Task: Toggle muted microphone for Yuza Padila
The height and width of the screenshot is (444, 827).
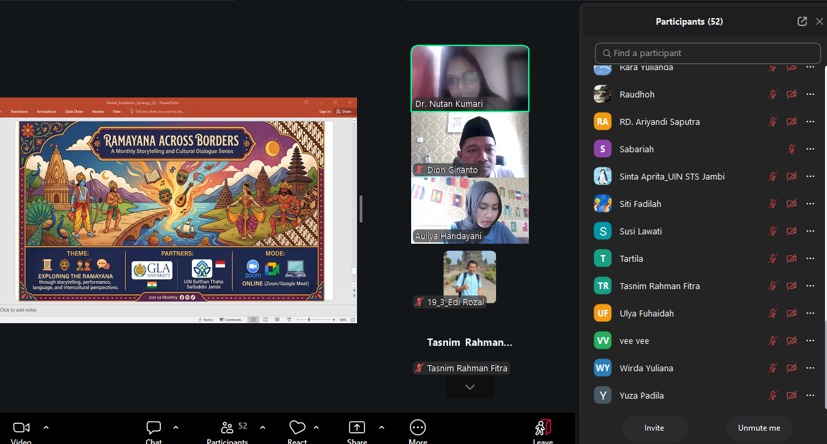Action: 772,395
